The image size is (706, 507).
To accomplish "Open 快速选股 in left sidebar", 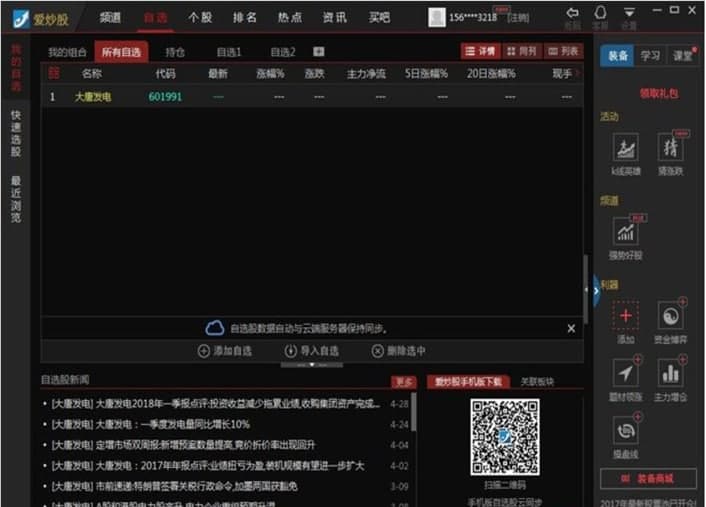I will 16,133.
